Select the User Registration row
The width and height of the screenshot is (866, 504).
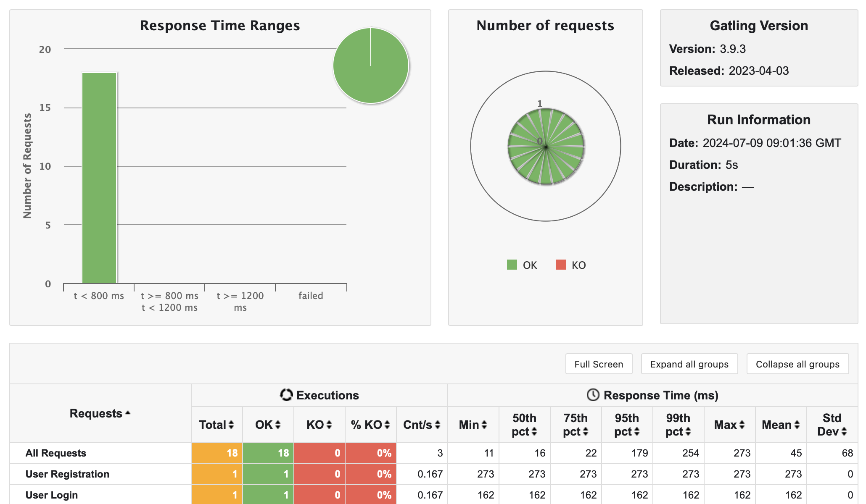(67, 474)
